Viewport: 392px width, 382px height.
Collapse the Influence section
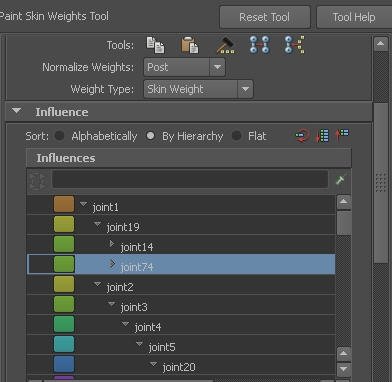[x=17, y=111]
